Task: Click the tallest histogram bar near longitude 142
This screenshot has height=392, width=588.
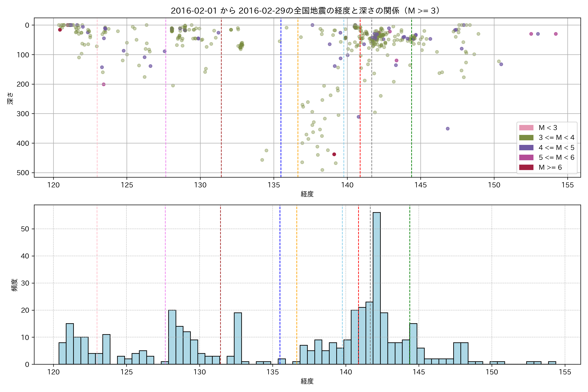Action: [376, 287]
